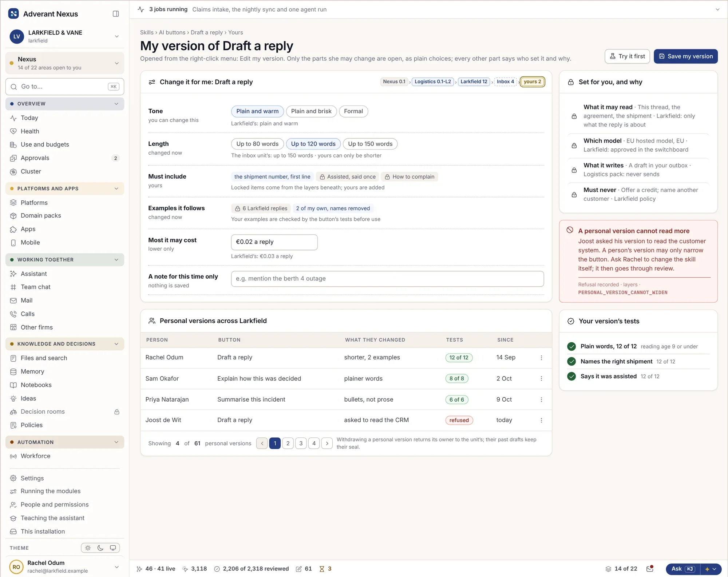Open the Rachel Odum account menu
Screen dimensions: 728x577
tap(65, 567)
